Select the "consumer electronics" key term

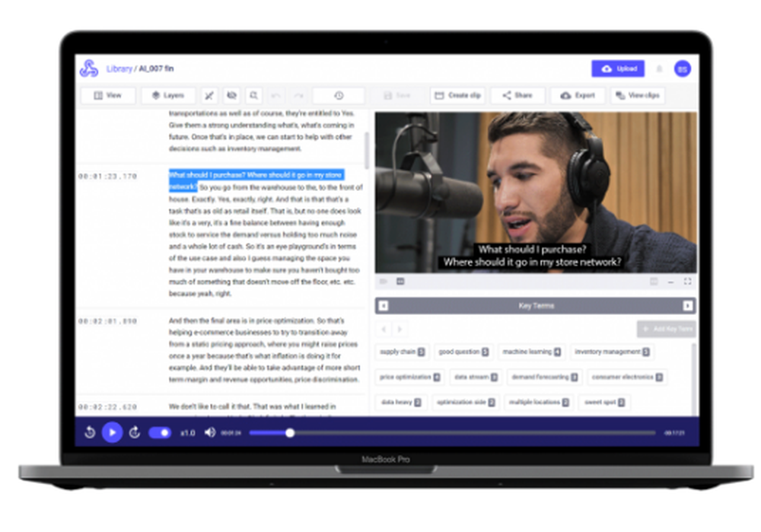click(x=627, y=377)
